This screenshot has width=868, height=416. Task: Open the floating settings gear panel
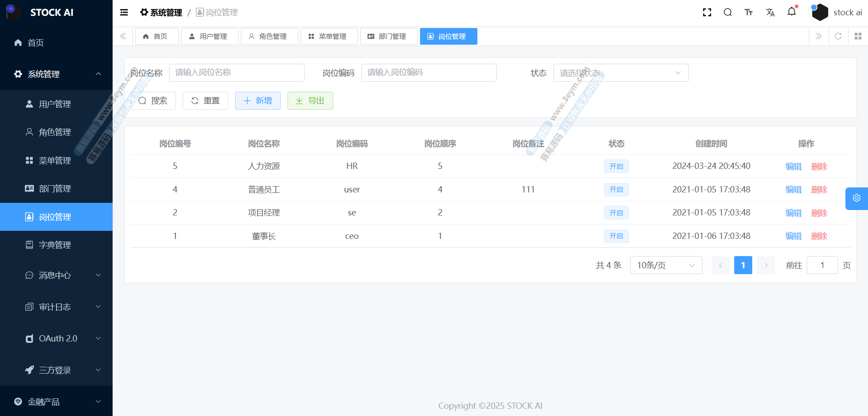(856, 198)
